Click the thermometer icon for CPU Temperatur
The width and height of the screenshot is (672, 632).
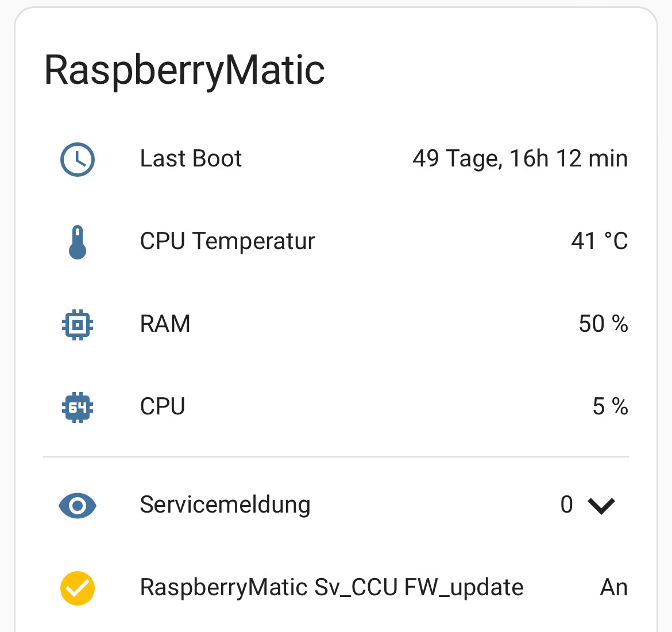click(78, 242)
